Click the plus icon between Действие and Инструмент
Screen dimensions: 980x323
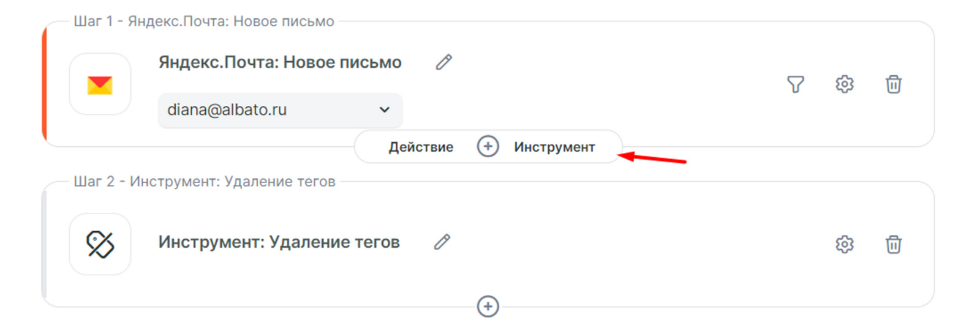tap(488, 147)
